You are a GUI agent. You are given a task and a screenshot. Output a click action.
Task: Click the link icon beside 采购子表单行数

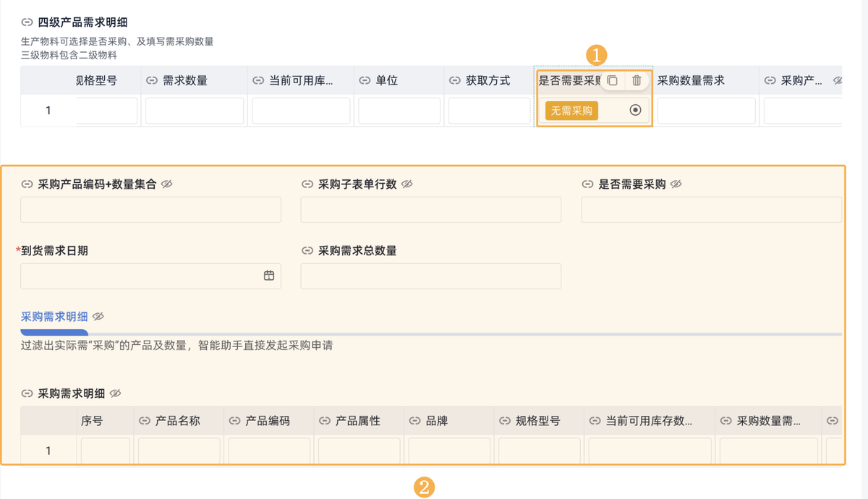(x=307, y=184)
